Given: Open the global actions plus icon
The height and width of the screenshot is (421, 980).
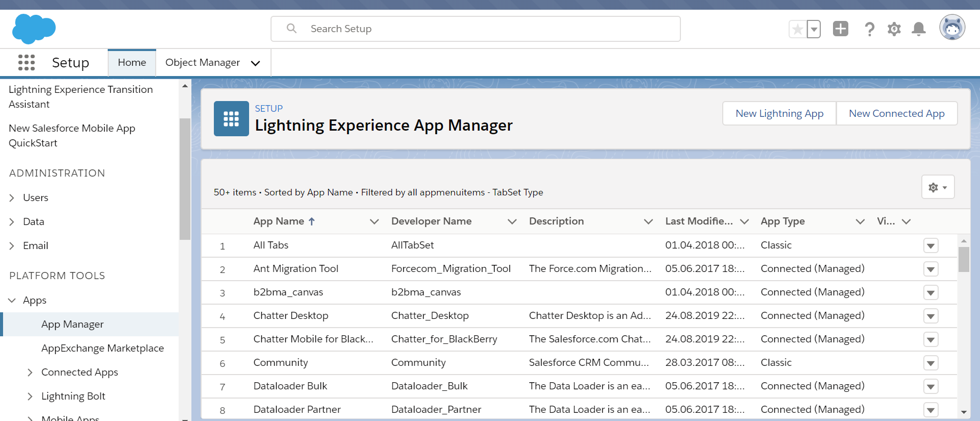Looking at the screenshot, I should tap(840, 29).
